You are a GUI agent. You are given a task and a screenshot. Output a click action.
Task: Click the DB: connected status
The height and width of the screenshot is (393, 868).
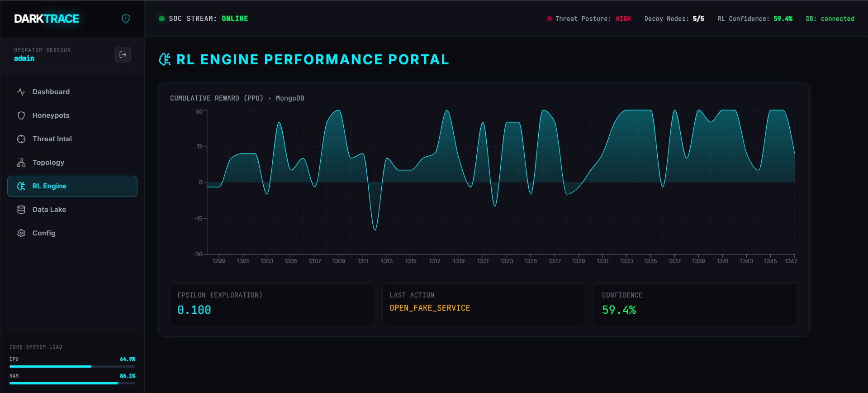(x=830, y=19)
